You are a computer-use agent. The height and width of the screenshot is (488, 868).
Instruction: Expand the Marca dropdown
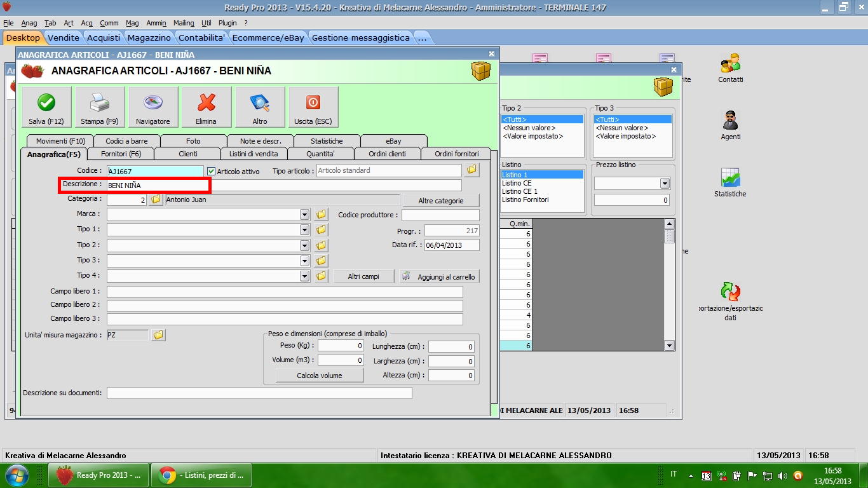coord(304,215)
